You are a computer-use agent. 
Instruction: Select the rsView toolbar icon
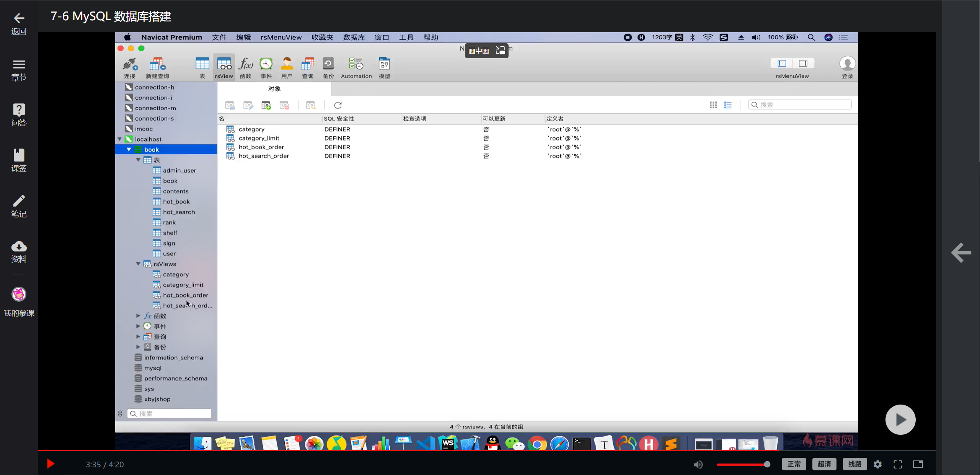[224, 68]
